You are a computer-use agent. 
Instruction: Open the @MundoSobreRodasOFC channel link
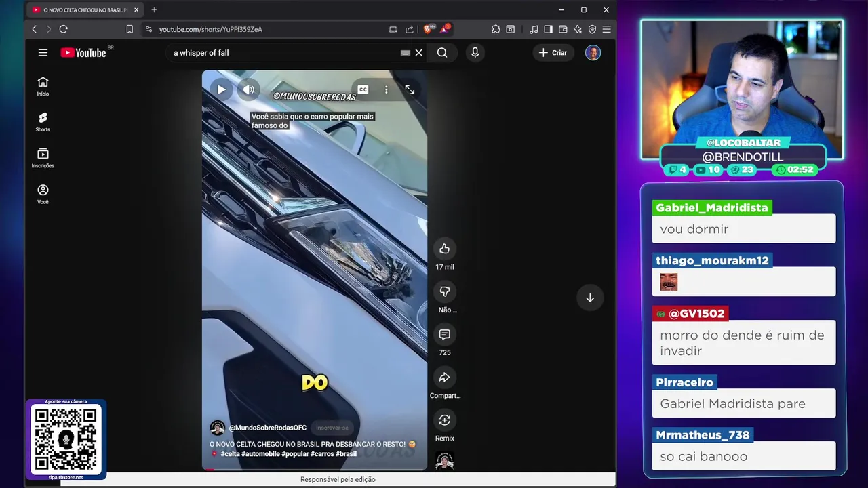click(x=268, y=428)
